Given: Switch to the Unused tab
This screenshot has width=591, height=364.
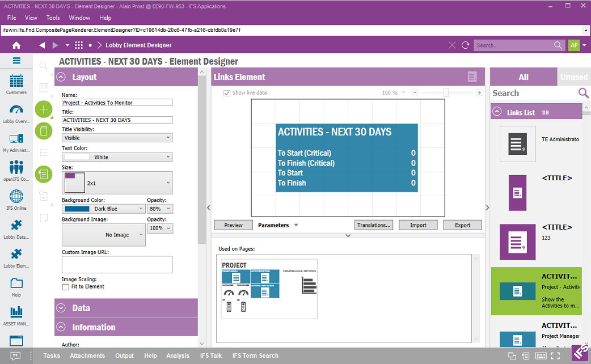Looking at the screenshot, I should 573,77.
